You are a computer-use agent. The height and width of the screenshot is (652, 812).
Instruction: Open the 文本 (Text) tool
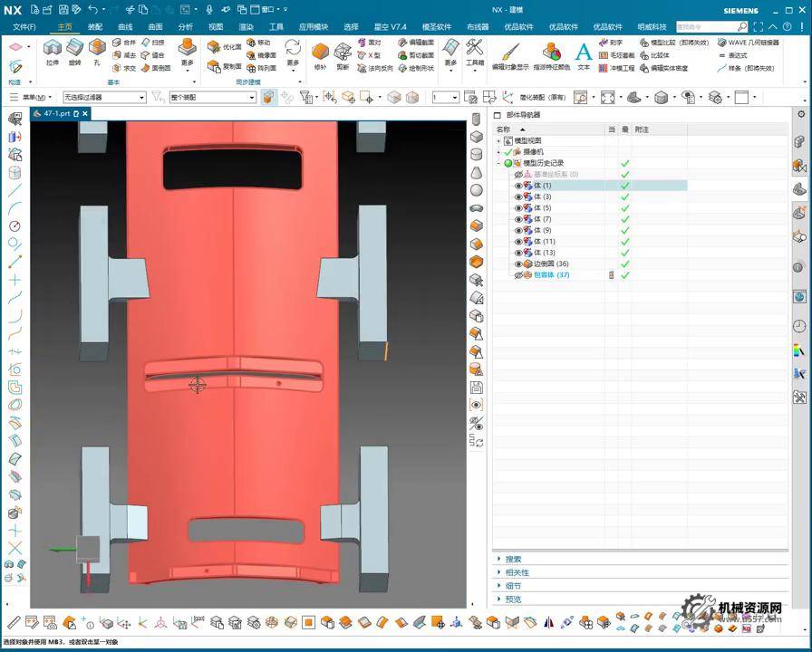tap(584, 53)
